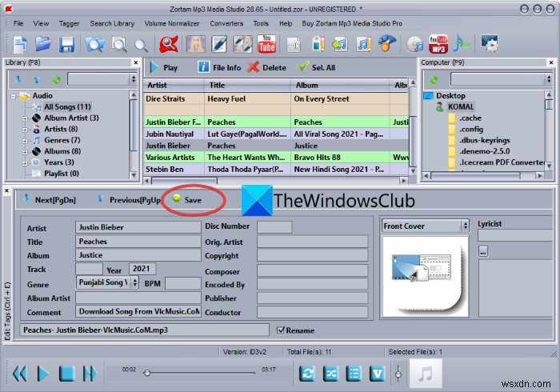The height and width of the screenshot is (392, 560).
Task: Toggle shuffle mode in player bar
Action: click(330, 374)
